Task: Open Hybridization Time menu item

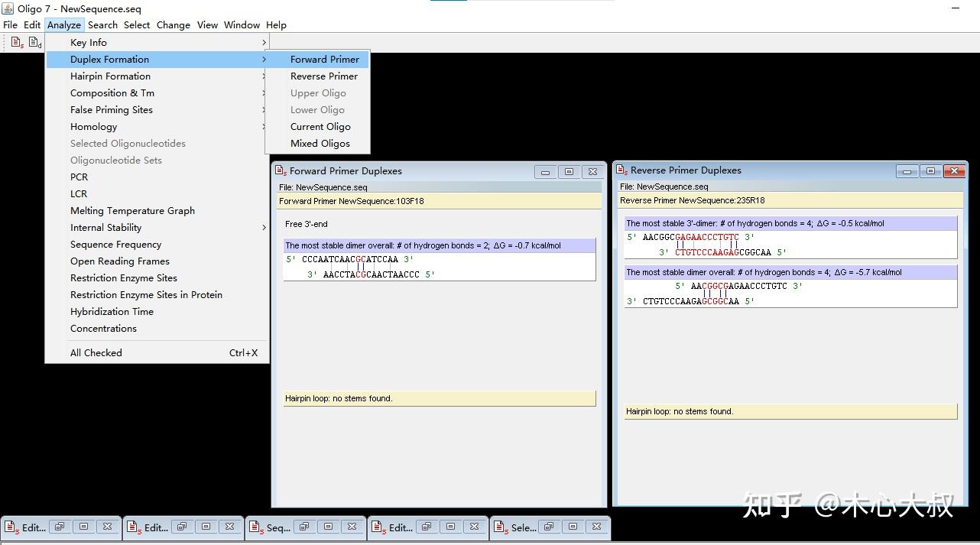Action: (157, 312)
